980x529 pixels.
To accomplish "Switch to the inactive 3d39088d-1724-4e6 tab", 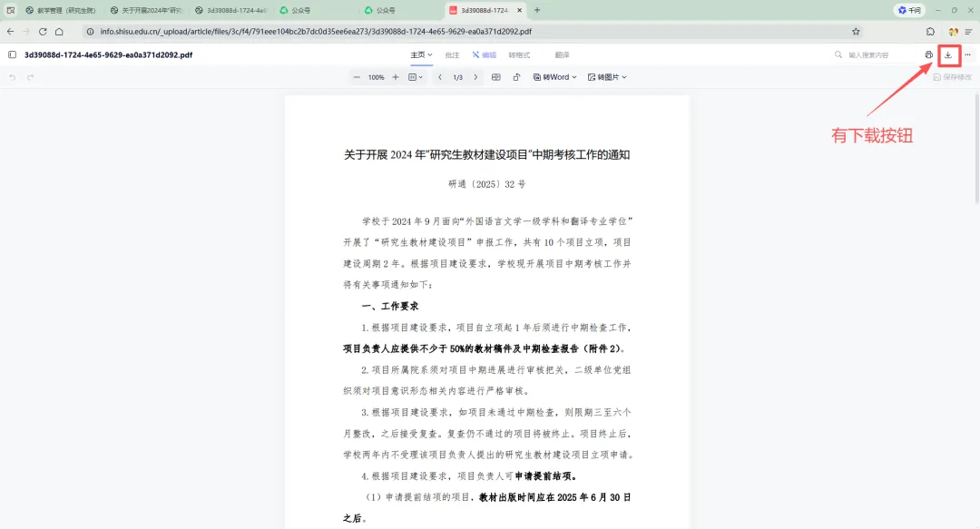I will [x=231, y=10].
